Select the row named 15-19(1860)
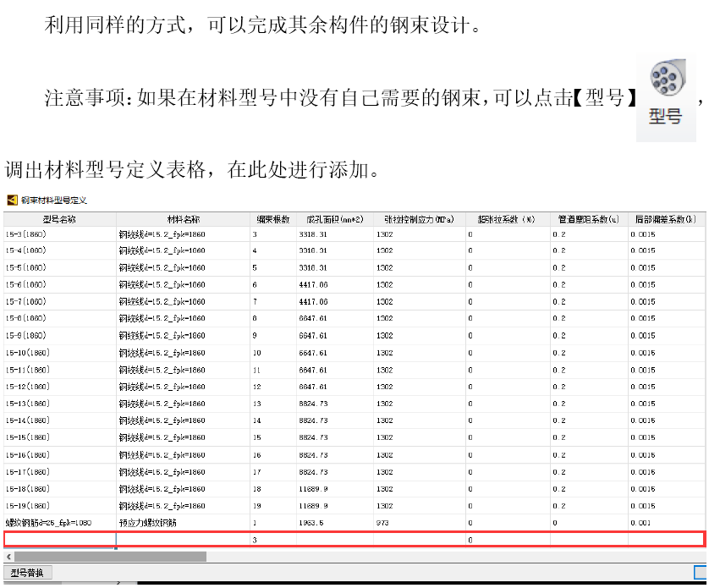Screen dimensions: 709x588 coord(354,506)
